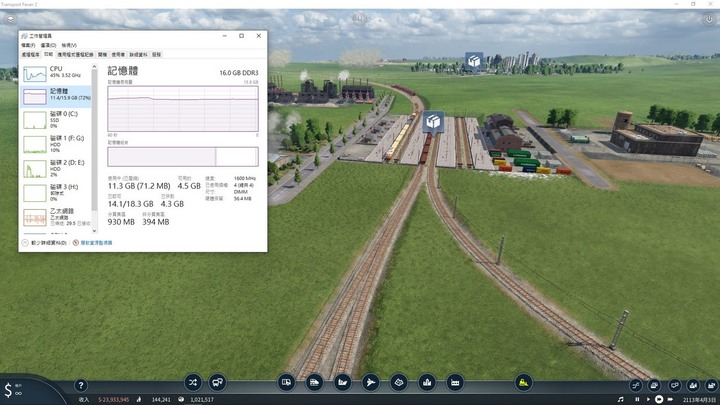Click the sidebar scroll down arrow
The height and width of the screenshot is (405, 720).
(95, 231)
